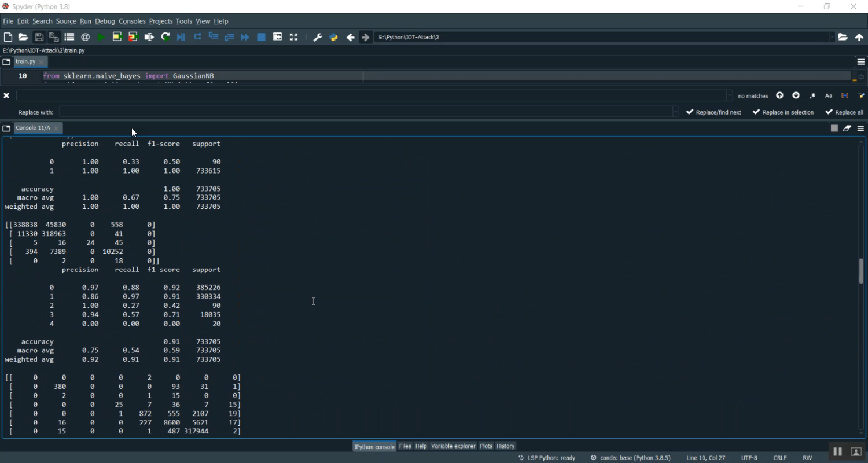Run the file with green play icon
This screenshot has height=463, width=868.
pyautogui.click(x=101, y=37)
